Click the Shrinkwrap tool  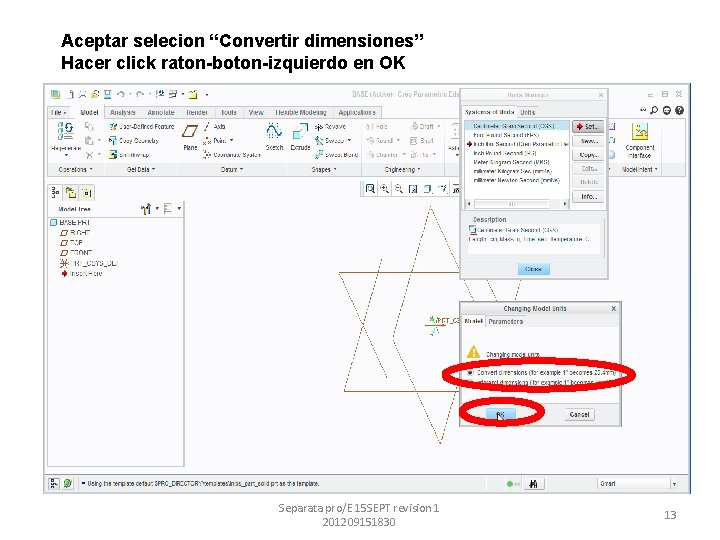(x=129, y=155)
